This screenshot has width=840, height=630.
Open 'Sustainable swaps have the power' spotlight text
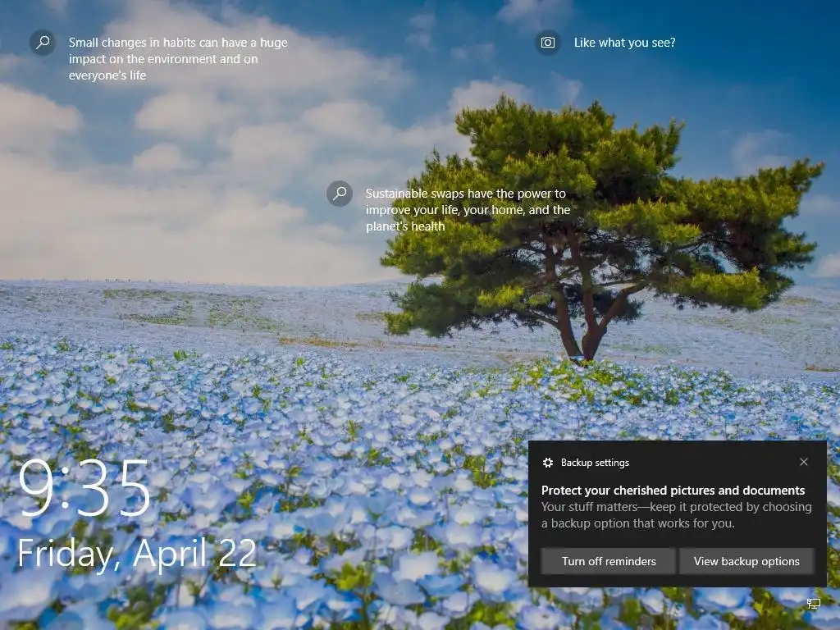[468, 210]
